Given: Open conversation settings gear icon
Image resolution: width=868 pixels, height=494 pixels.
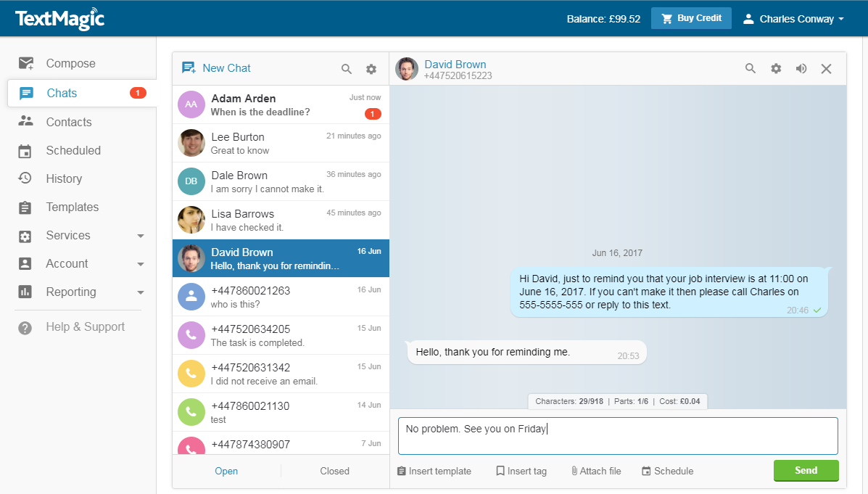Looking at the screenshot, I should 776,68.
